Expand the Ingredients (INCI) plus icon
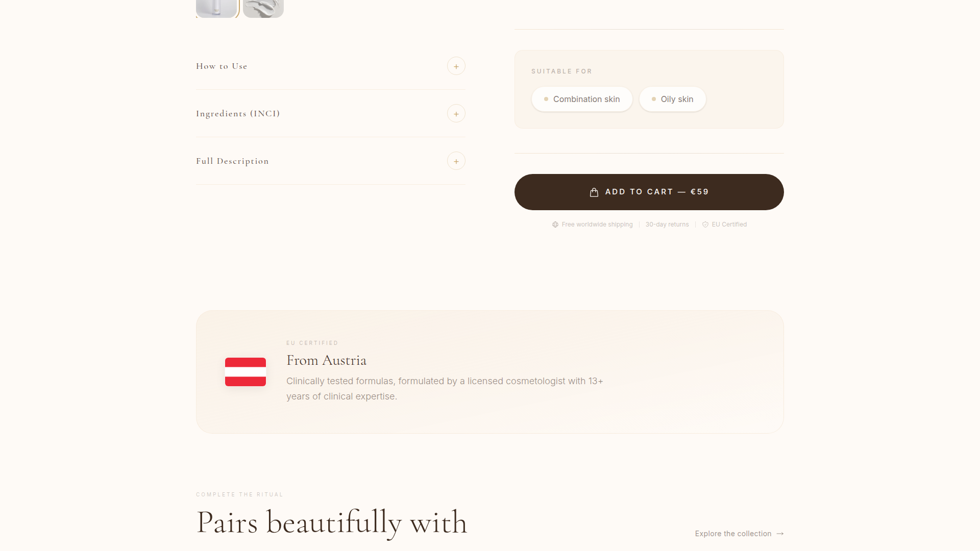Image resolution: width=980 pixels, height=551 pixels. [x=456, y=114]
